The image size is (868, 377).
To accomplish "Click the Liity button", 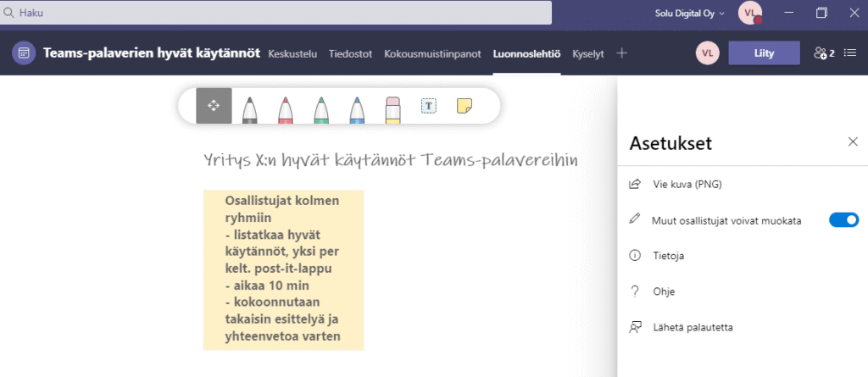I will point(764,53).
